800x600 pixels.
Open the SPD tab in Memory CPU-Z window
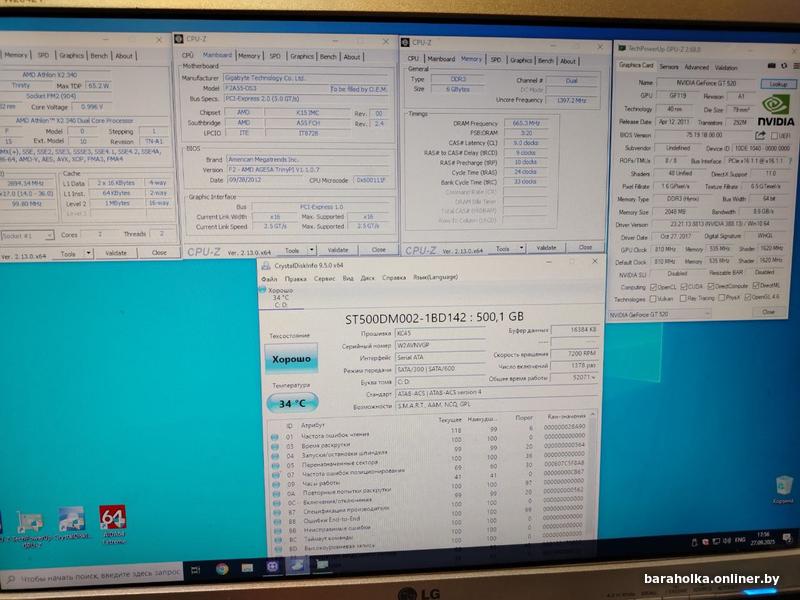pos(495,60)
